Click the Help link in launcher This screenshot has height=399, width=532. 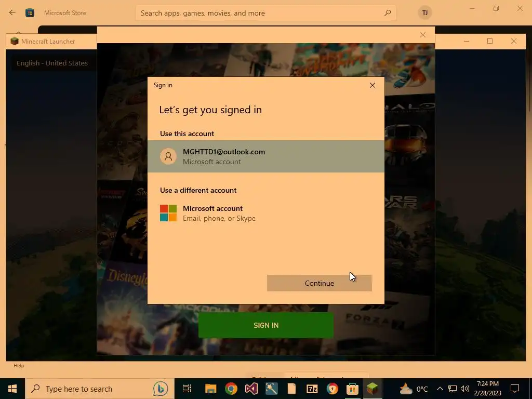point(19,365)
